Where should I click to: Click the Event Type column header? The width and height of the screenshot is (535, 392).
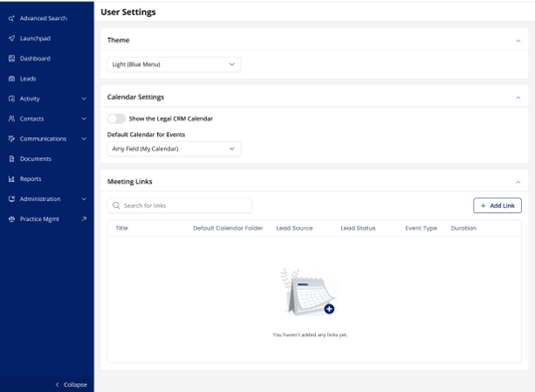coord(421,228)
